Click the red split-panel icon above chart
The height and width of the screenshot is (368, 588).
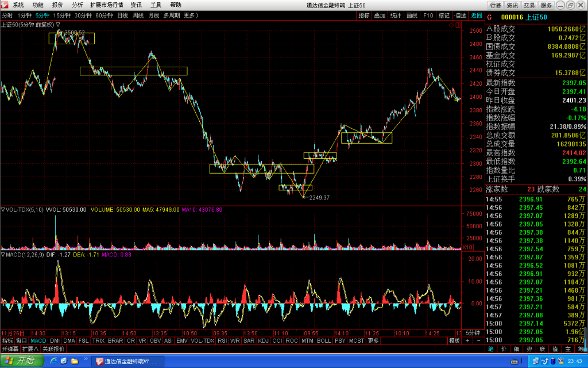coord(458,25)
